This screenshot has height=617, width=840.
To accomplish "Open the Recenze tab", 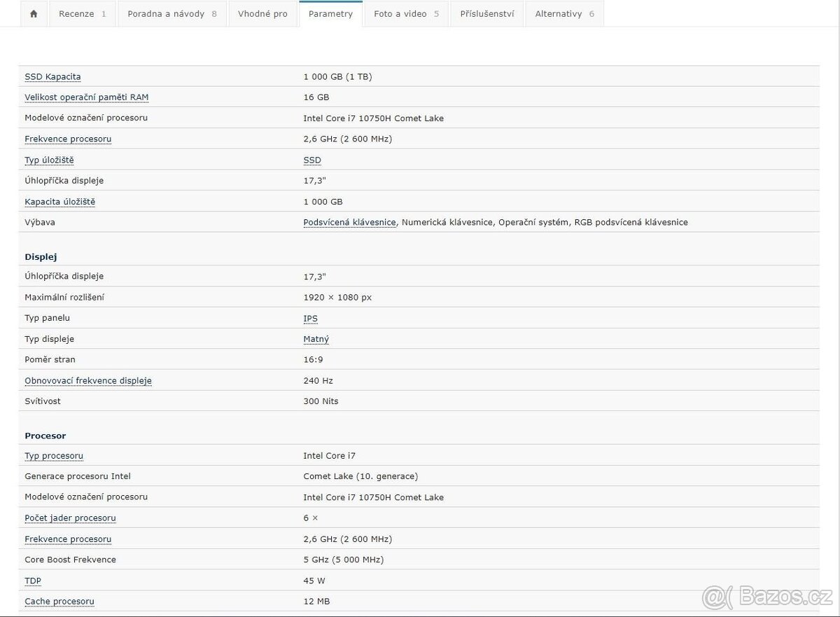I will [x=82, y=14].
